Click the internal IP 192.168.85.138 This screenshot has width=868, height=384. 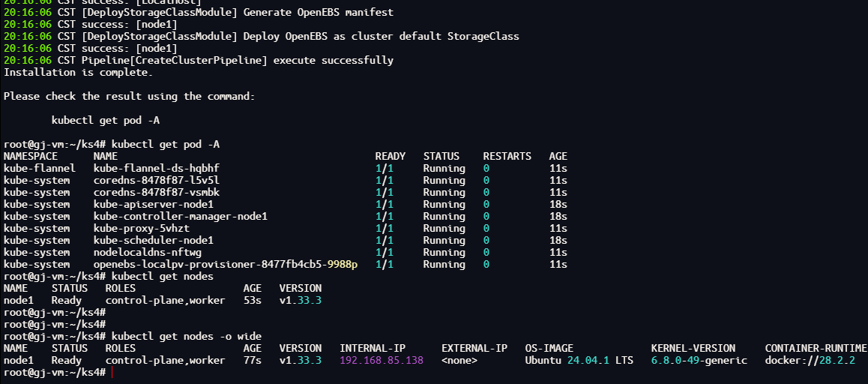pyautogui.click(x=382, y=361)
